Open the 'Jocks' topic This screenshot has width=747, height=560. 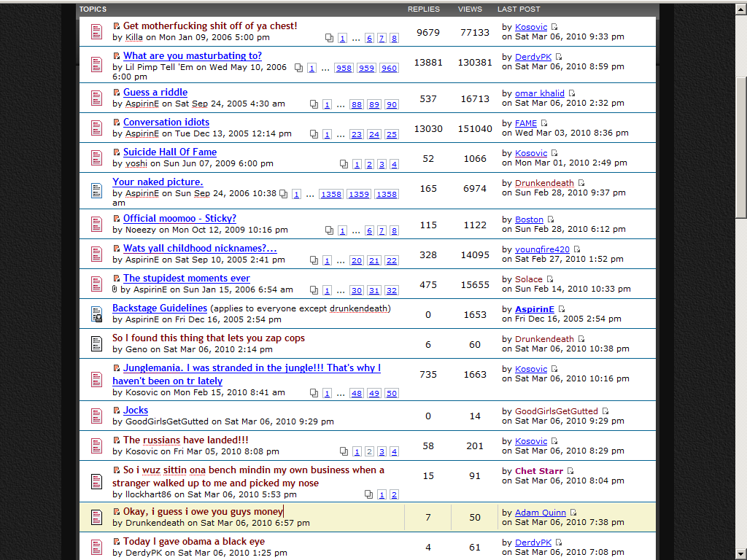click(x=135, y=411)
